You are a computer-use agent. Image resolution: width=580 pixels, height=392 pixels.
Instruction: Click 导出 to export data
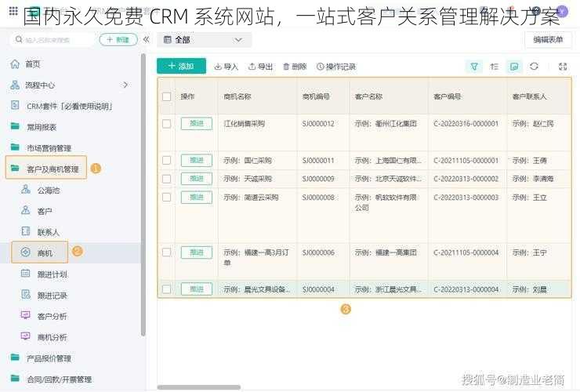(260, 67)
